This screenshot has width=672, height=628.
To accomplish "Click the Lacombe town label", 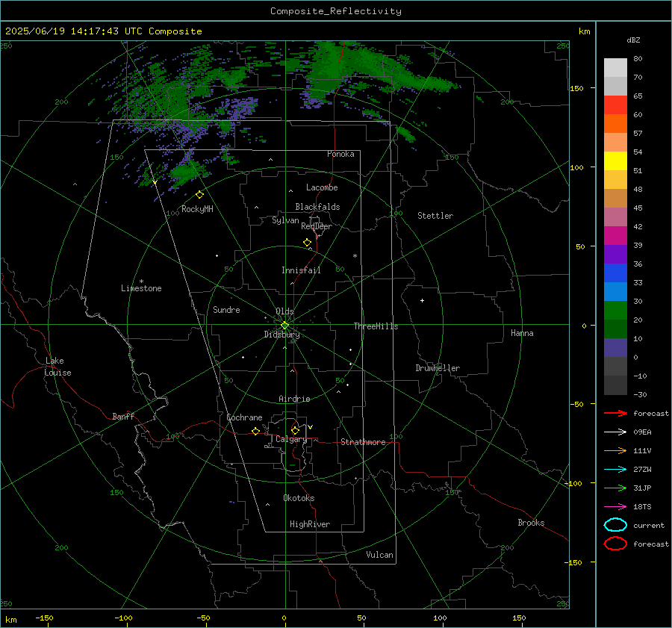I will tap(322, 187).
